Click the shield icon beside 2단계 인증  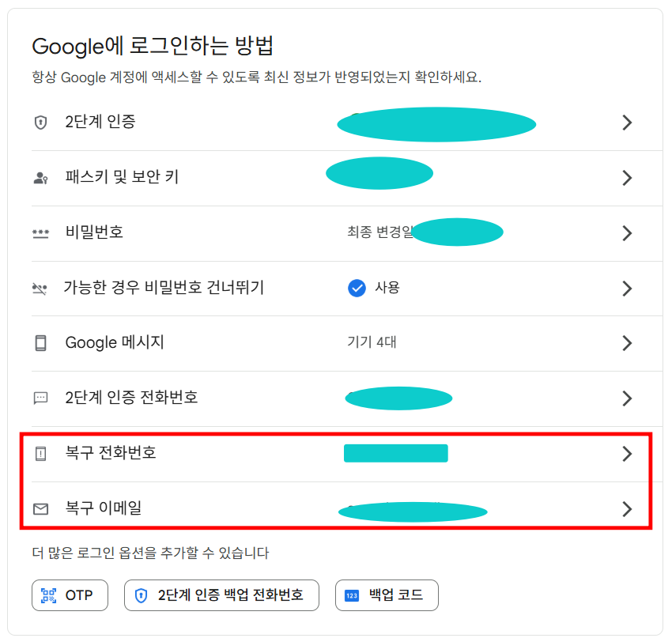[x=40, y=123]
